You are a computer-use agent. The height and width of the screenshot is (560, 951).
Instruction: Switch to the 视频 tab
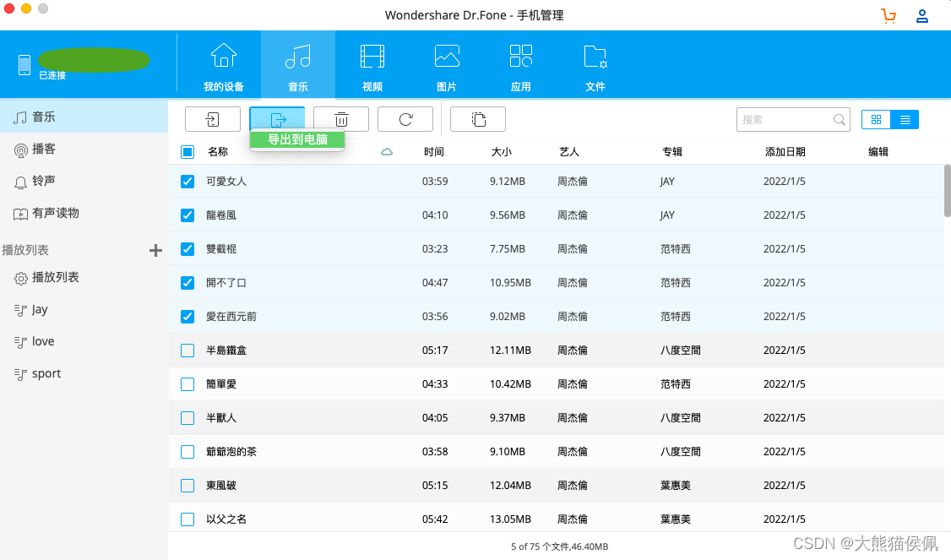pyautogui.click(x=372, y=66)
